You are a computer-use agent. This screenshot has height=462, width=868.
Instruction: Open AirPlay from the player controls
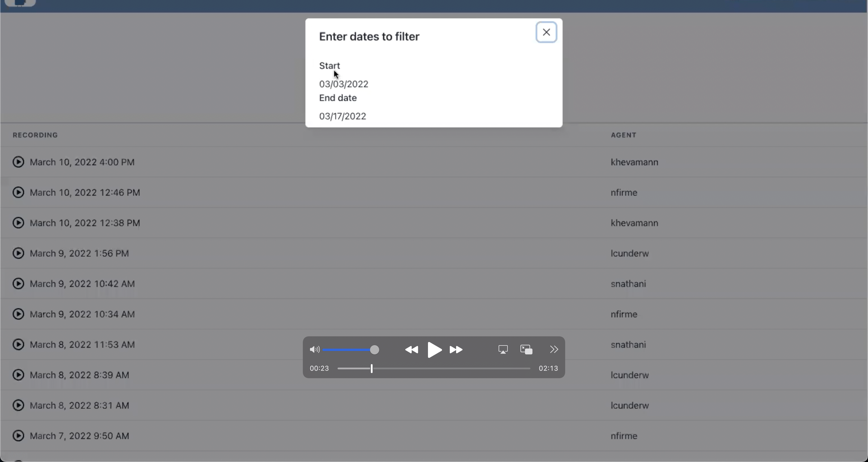tap(503, 350)
